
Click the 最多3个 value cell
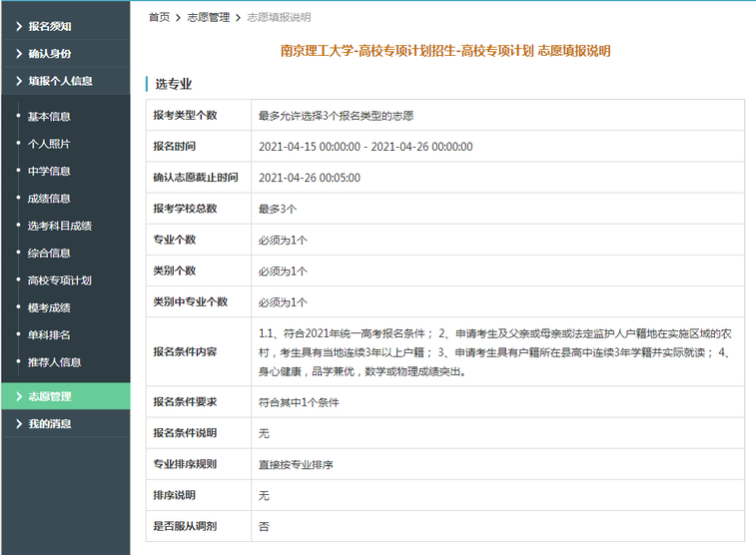(x=498, y=209)
